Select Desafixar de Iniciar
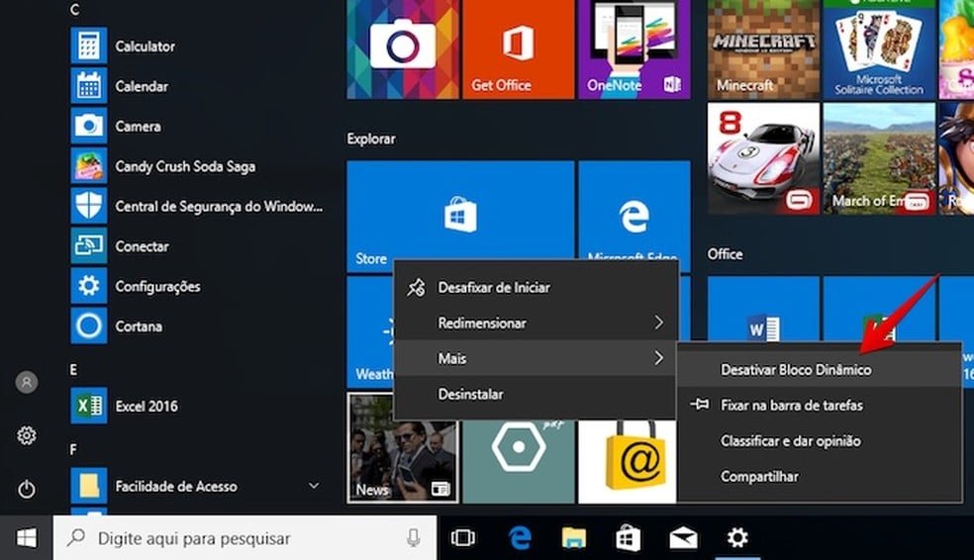Screen dimensions: 974x560 tap(493, 288)
